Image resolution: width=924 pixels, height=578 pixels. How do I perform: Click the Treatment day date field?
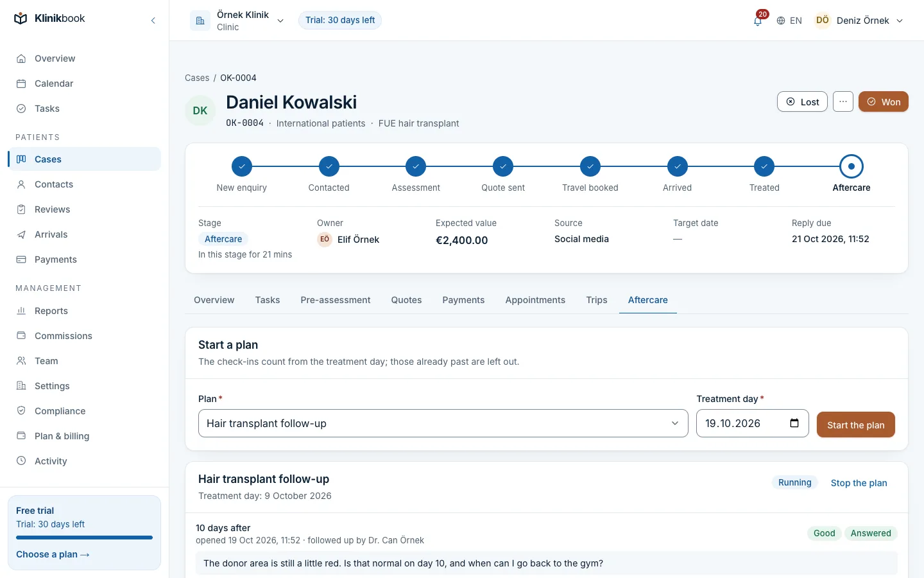click(x=753, y=423)
